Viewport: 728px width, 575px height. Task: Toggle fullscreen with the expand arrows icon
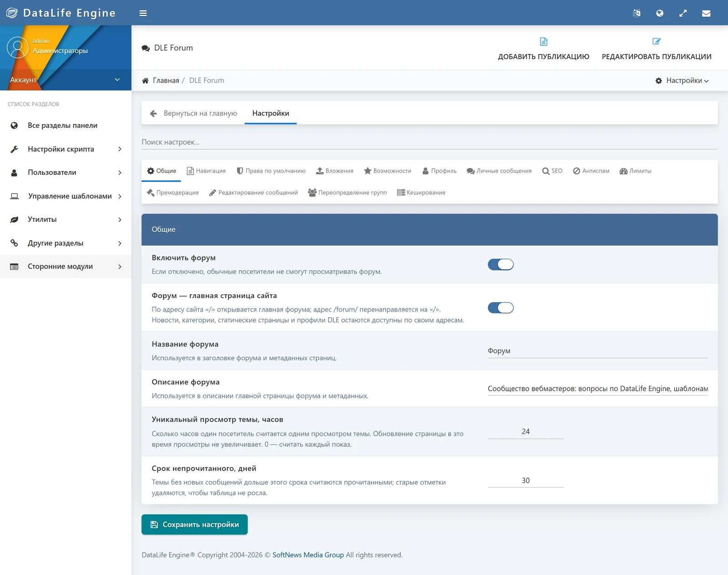click(683, 13)
